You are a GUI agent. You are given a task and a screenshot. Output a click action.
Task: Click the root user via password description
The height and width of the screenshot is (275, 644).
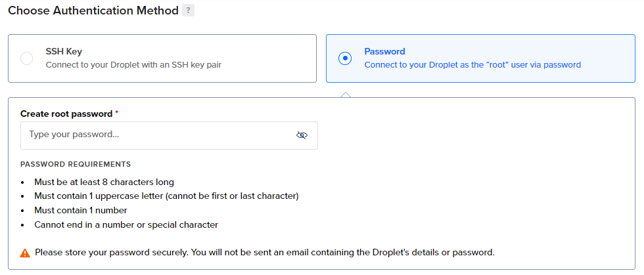[472, 65]
